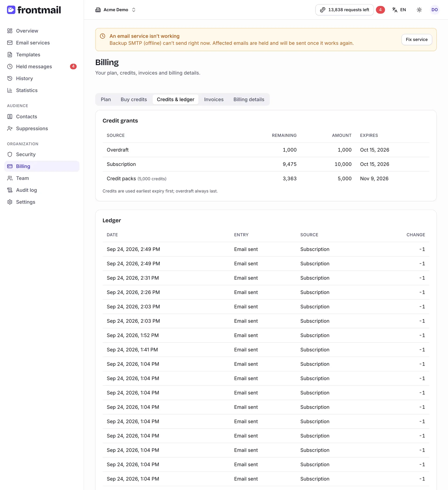Open Suppressions page
This screenshot has width=448, height=490.
42,129
